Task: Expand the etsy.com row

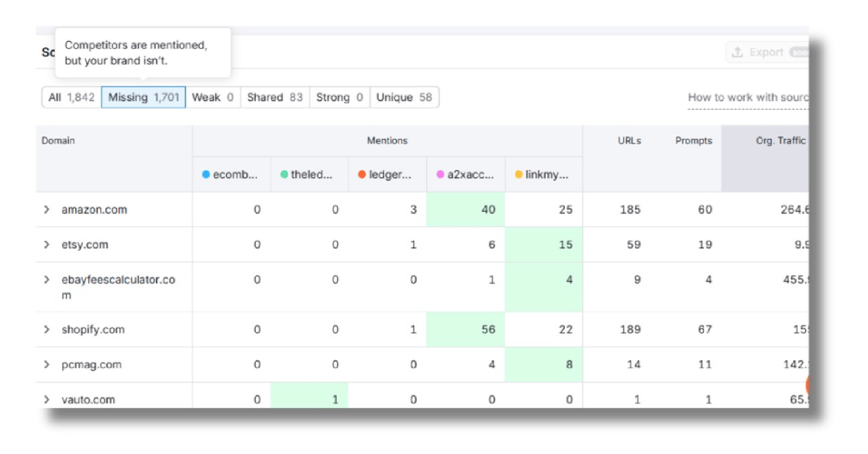Action: coord(47,244)
